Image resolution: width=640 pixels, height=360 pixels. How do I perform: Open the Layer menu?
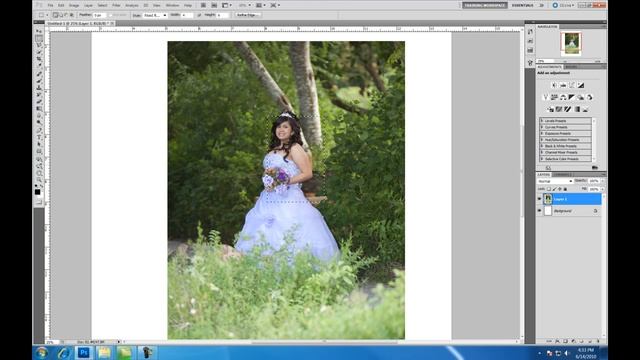(x=88, y=5)
